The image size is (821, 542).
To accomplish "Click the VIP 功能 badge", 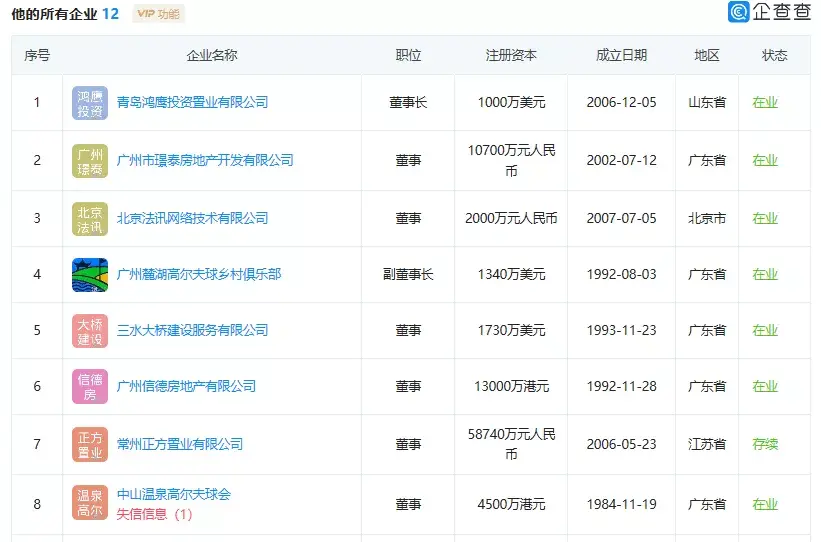I will coord(159,14).
